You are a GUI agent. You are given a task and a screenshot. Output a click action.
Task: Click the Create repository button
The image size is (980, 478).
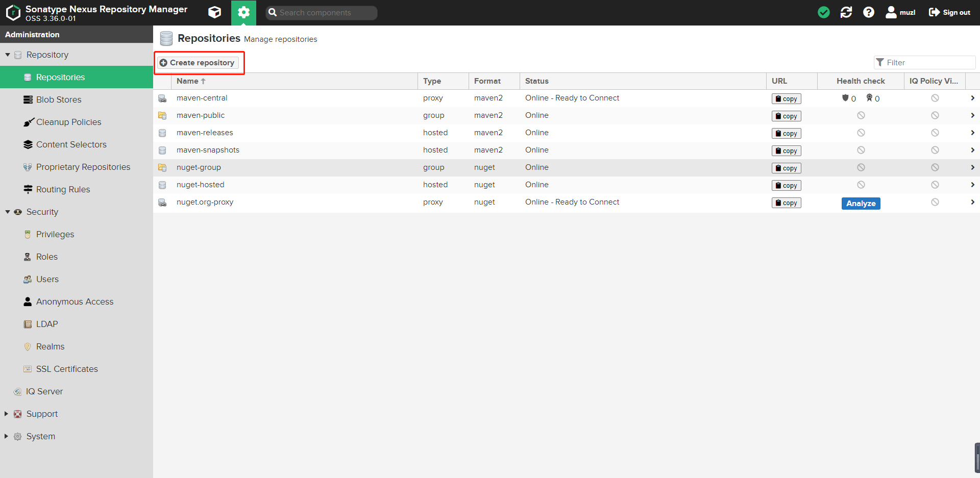[x=198, y=63]
